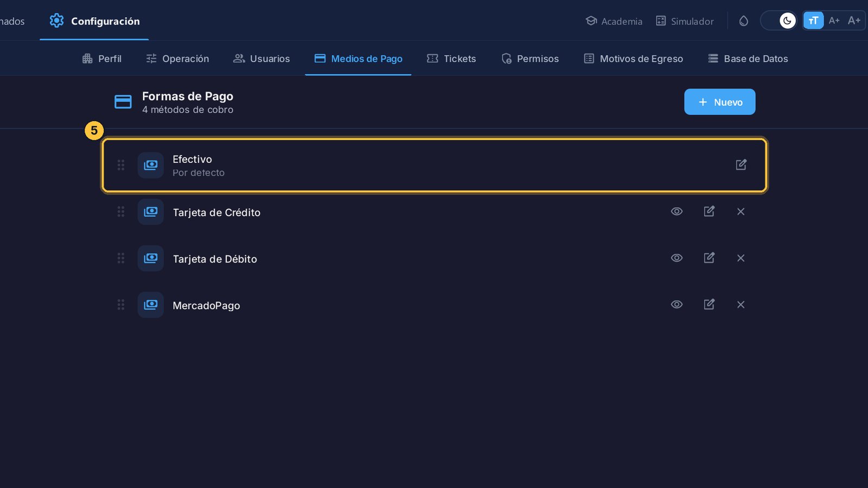Open the Permisos tab

530,59
